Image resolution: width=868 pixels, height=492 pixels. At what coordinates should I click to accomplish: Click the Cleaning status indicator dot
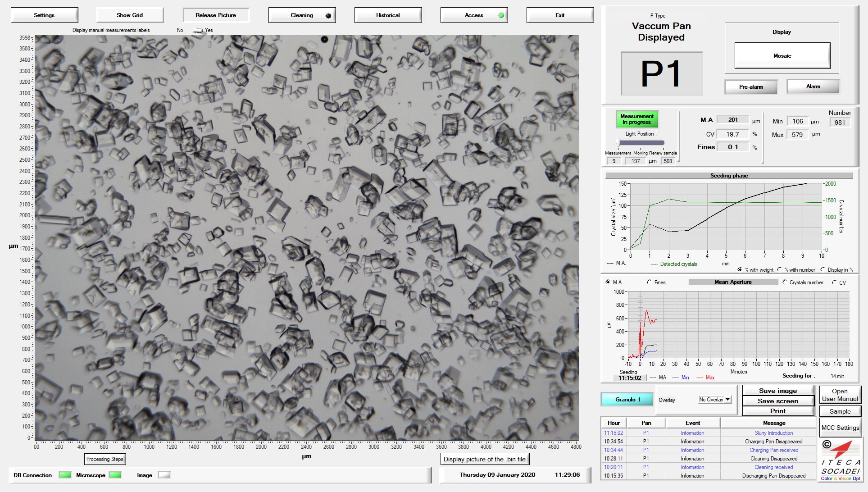pos(328,16)
